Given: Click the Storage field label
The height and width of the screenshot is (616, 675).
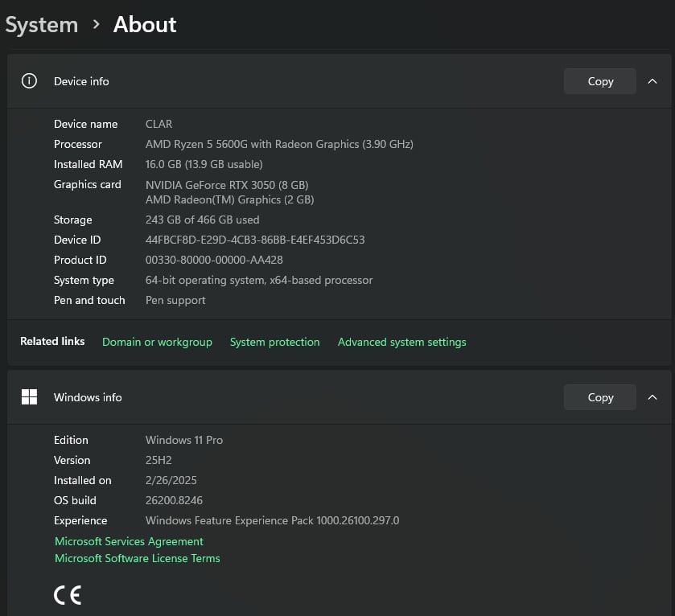Looking at the screenshot, I should [x=72, y=220].
